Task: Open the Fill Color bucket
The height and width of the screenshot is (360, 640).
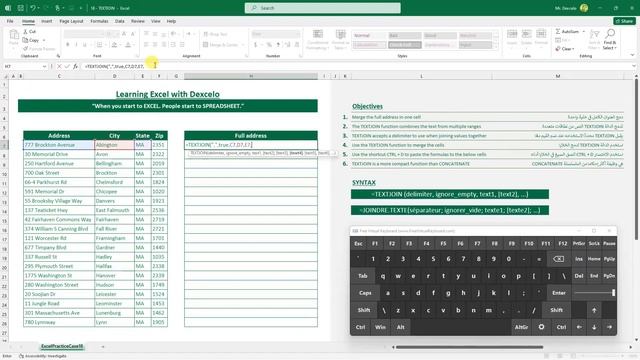Action: pos(114,44)
